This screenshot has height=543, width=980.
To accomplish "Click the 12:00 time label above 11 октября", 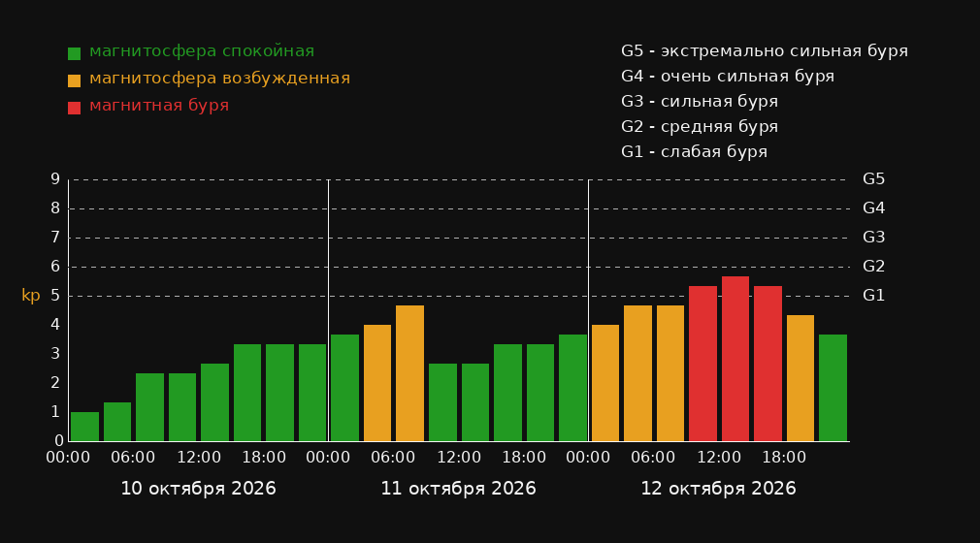I will click(459, 458).
